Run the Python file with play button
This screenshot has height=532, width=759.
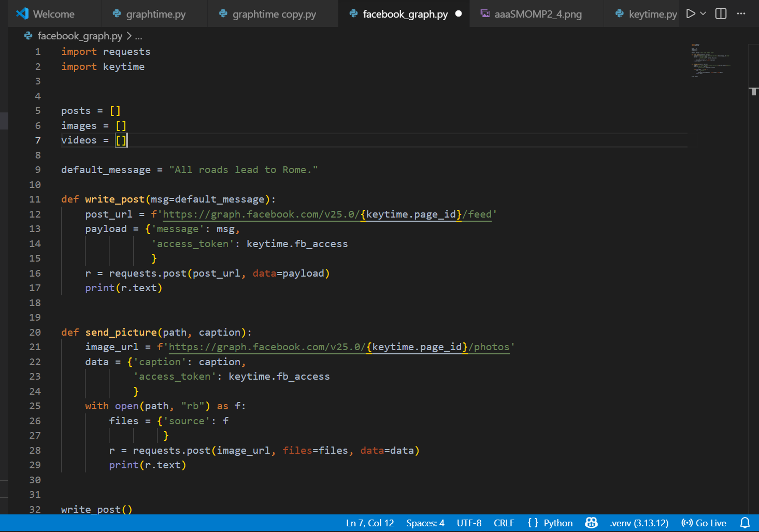point(691,13)
